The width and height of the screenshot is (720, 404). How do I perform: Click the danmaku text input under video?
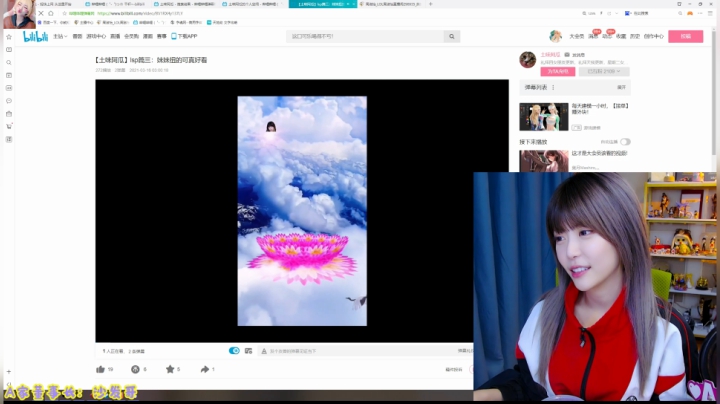[360, 351]
